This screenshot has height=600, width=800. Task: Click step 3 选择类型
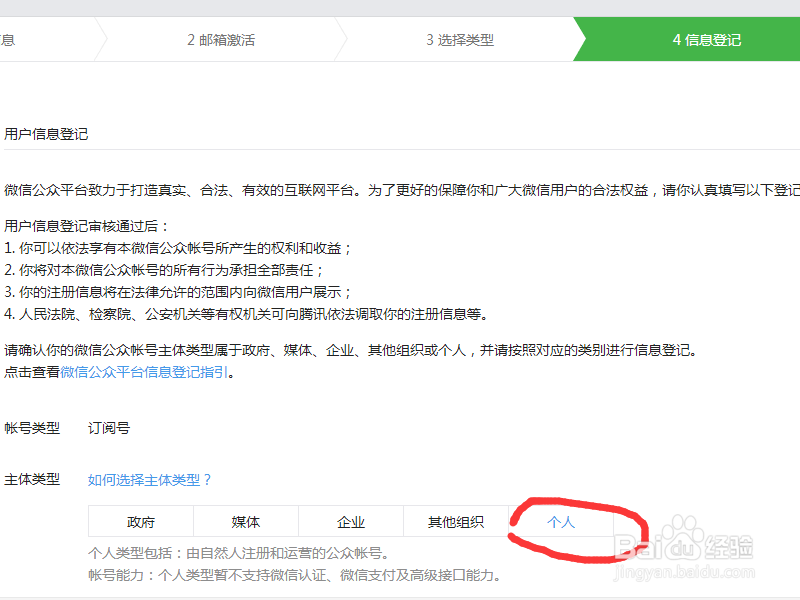pos(460,40)
